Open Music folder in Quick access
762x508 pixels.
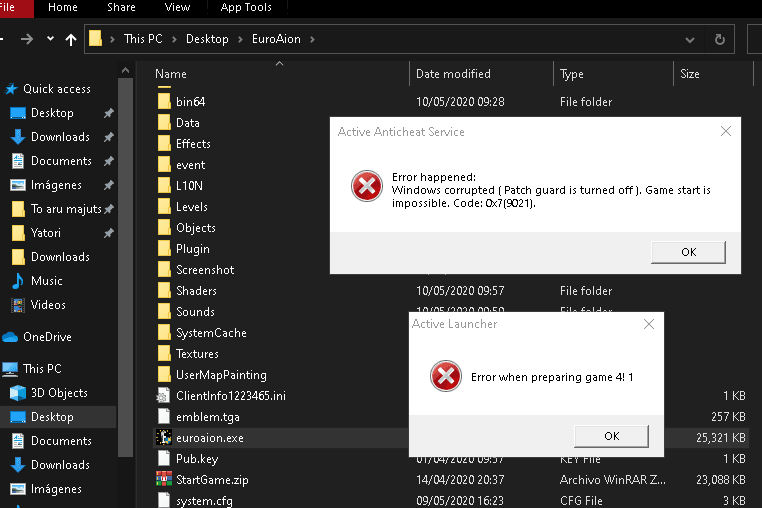46,281
